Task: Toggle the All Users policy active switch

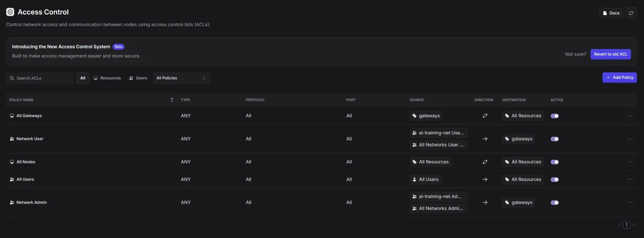Action: (x=554, y=180)
